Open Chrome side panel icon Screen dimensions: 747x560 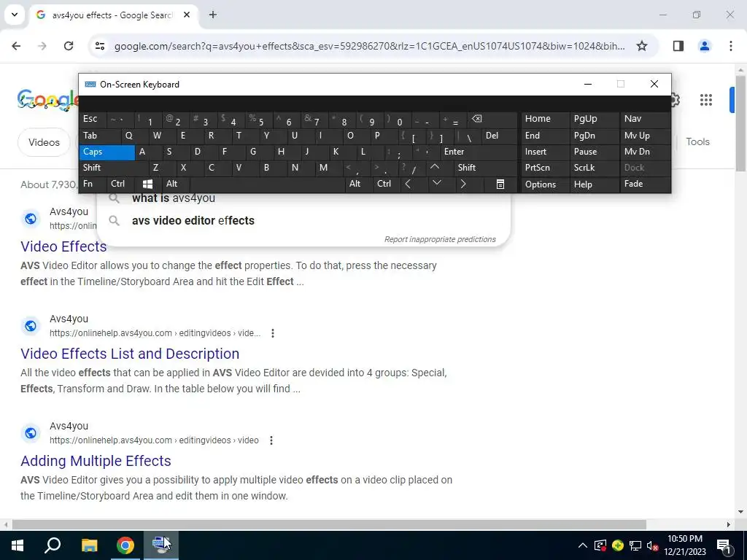678,46
